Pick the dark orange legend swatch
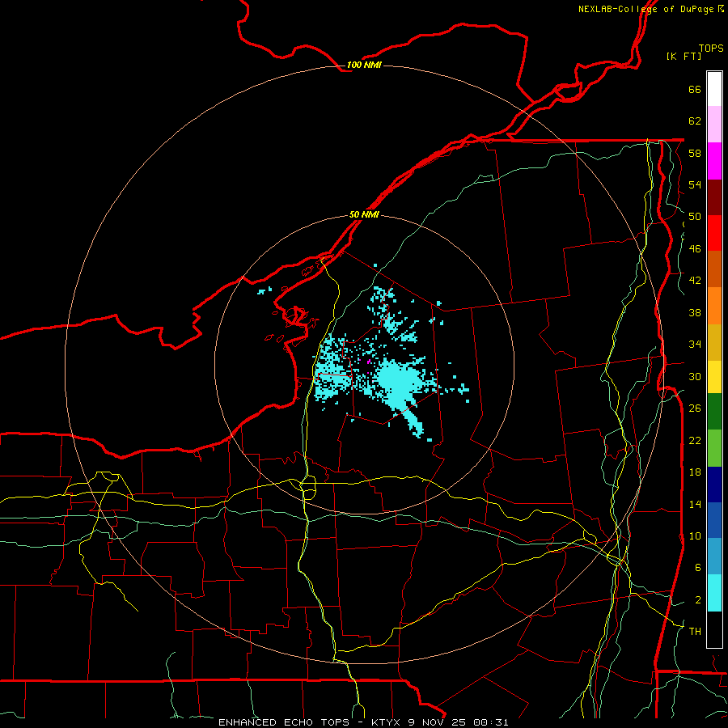Screen dimensions: 728x728 (714, 269)
